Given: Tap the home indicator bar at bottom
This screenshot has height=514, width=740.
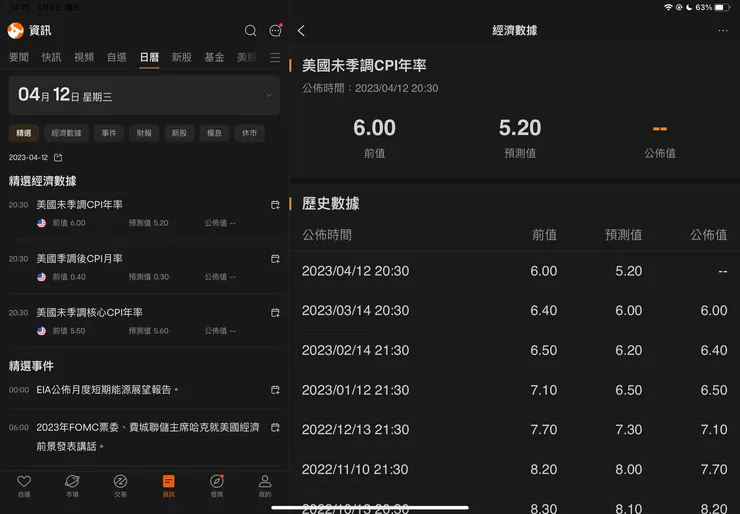Looking at the screenshot, I should click(x=370, y=508).
